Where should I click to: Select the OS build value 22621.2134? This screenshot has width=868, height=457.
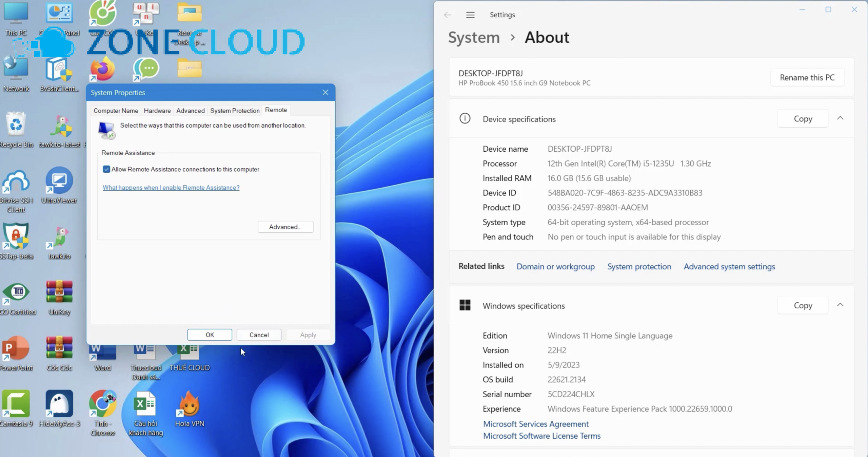(x=567, y=380)
